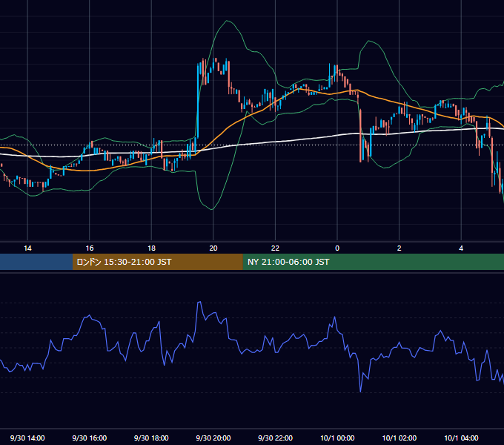This screenshot has width=504, height=445.
Task: Click the '10/1 02:00' date label
Action: tap(399, 438)
